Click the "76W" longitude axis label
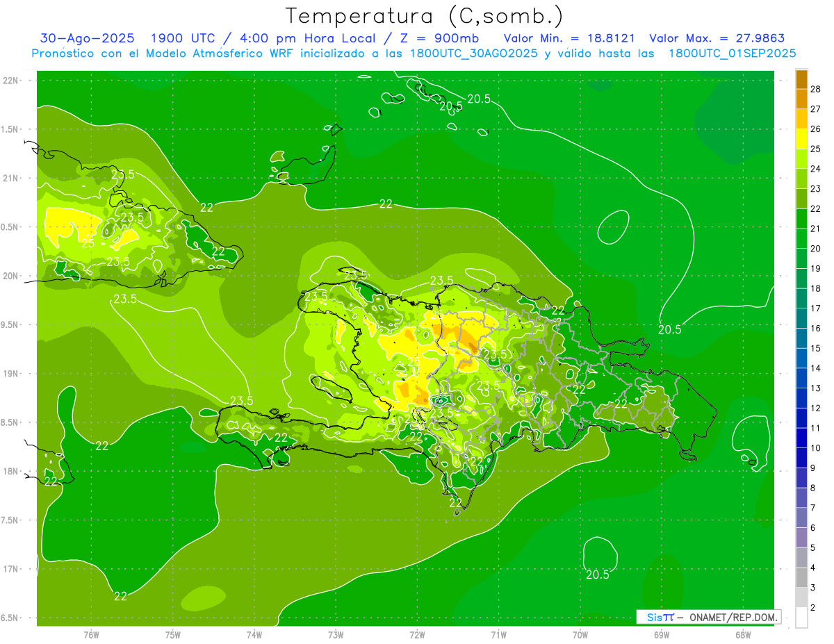 pyautogui.click(x=91, y=635)
